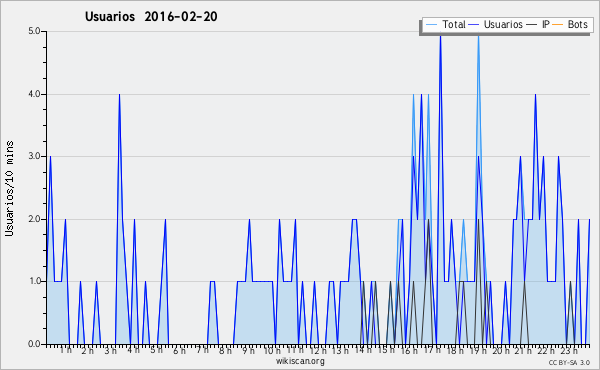600x370 pixels.
Task: Click the 3 h x-axis label
Action: pyautogui.click(x=111, y=350)
